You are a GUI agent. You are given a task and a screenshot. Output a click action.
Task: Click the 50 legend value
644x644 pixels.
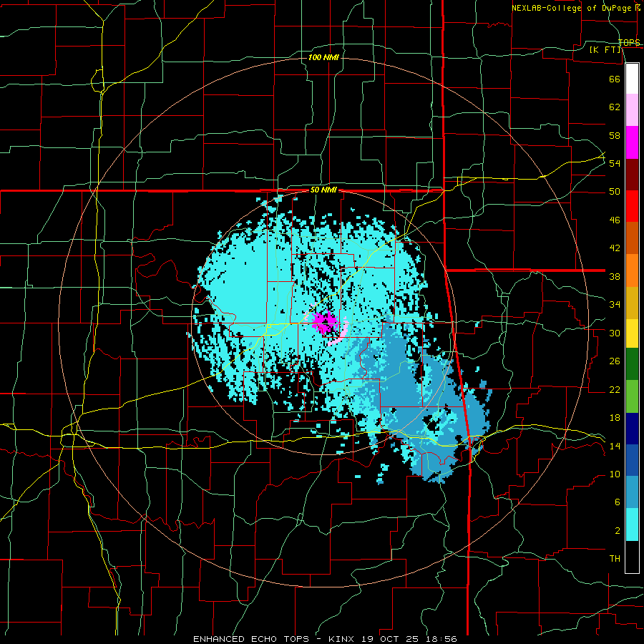tap(615, 192)
